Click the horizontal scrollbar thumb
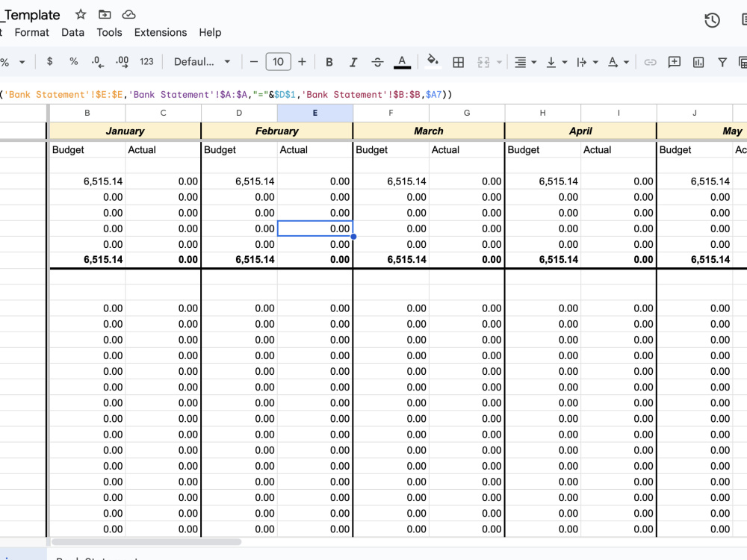 tap(146, 542)
